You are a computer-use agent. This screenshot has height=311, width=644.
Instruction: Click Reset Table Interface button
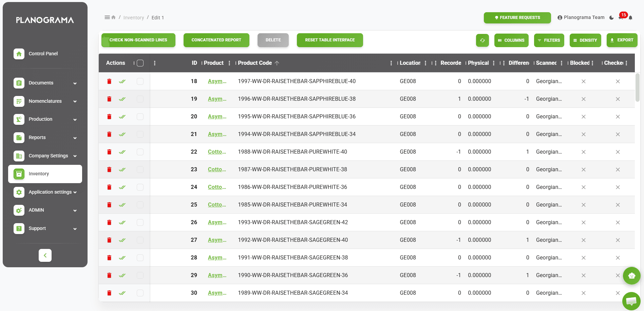330,40
